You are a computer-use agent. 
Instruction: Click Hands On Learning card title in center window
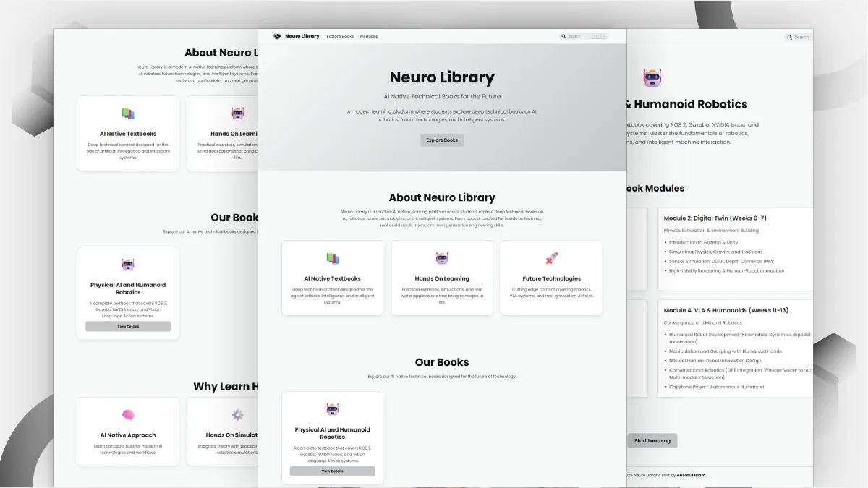point(442,278)
